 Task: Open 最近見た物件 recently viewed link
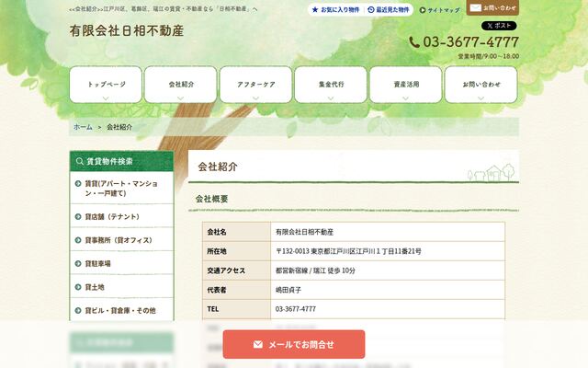(389, 10)
